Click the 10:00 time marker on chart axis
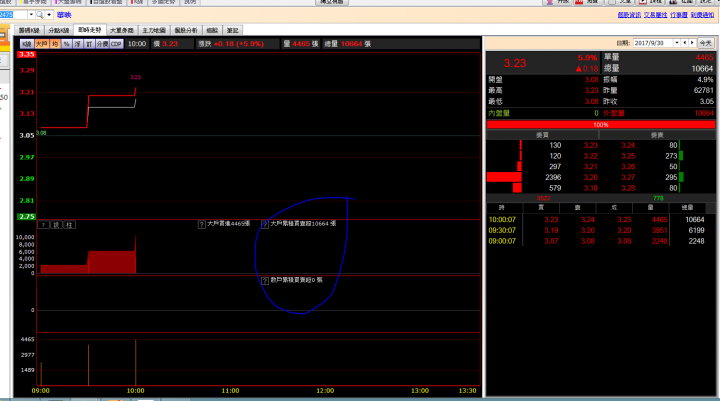Screen dimensions: 720x401 [x=135, y=391]
